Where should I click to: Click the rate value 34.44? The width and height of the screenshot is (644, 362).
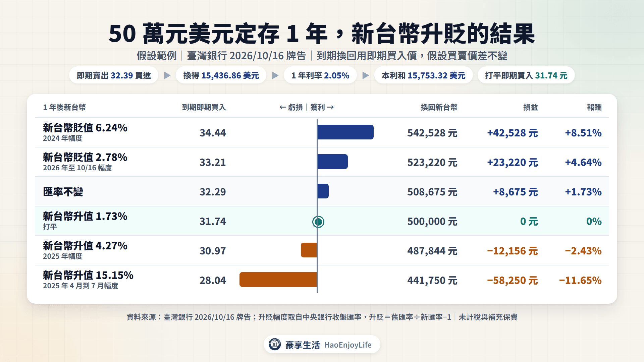click(213, 133)
